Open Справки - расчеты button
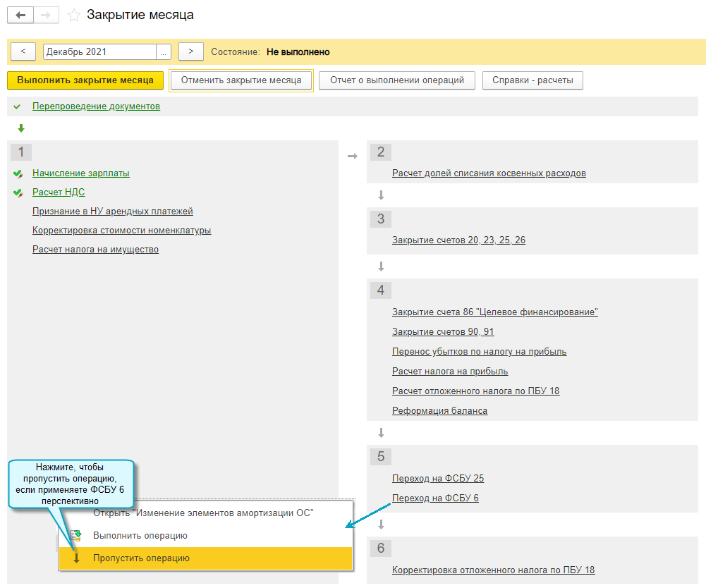Viewport: 706px width, 588px height. point(532,80)
